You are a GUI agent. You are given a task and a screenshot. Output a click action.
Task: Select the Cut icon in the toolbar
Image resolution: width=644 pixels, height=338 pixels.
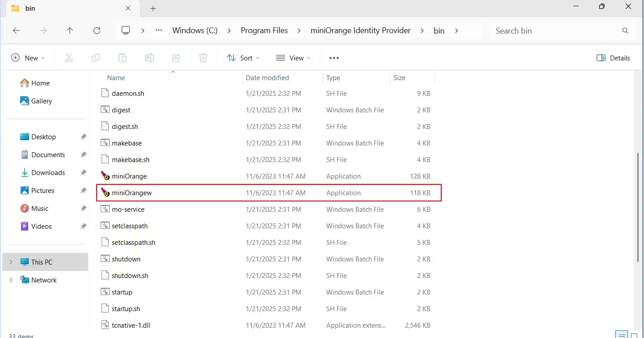click(68, 58)
